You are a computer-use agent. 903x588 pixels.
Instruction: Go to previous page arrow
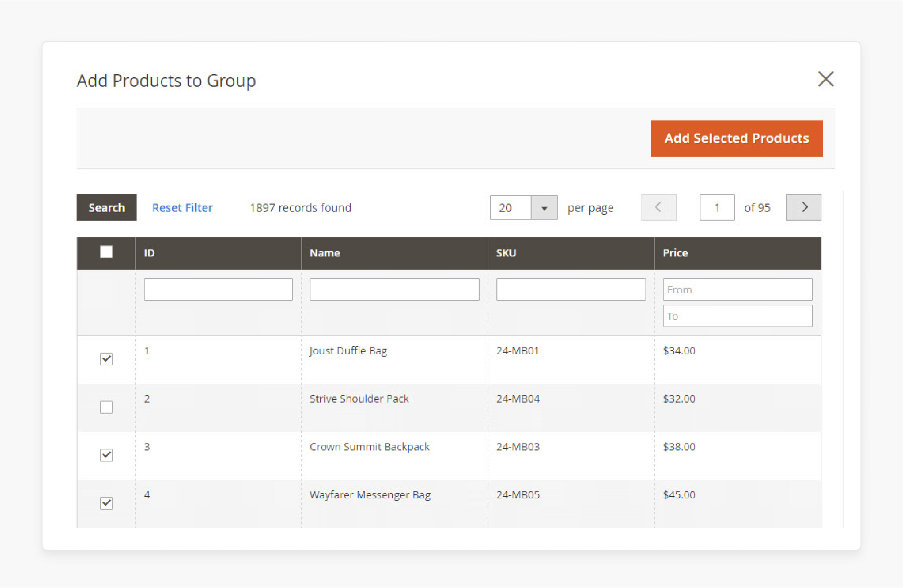point(659,207)
